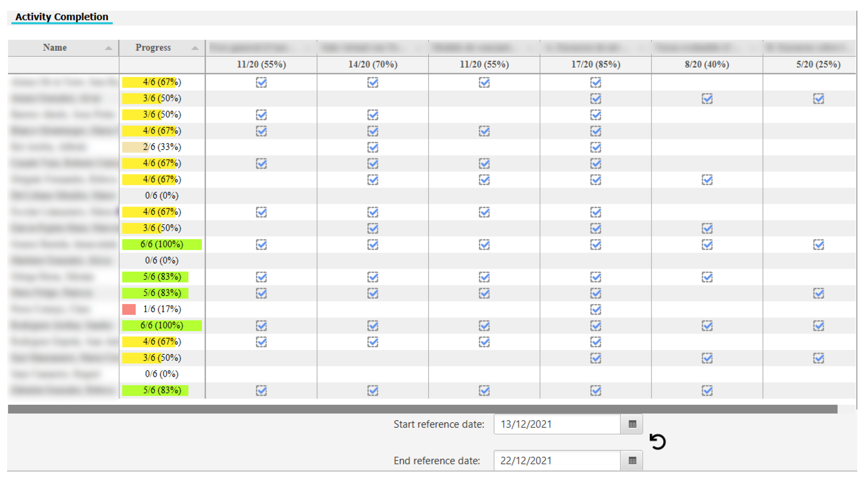Click the reset dates circular arrow icon
The width and height of the screenshot is (868, 481).
[657, 441]
